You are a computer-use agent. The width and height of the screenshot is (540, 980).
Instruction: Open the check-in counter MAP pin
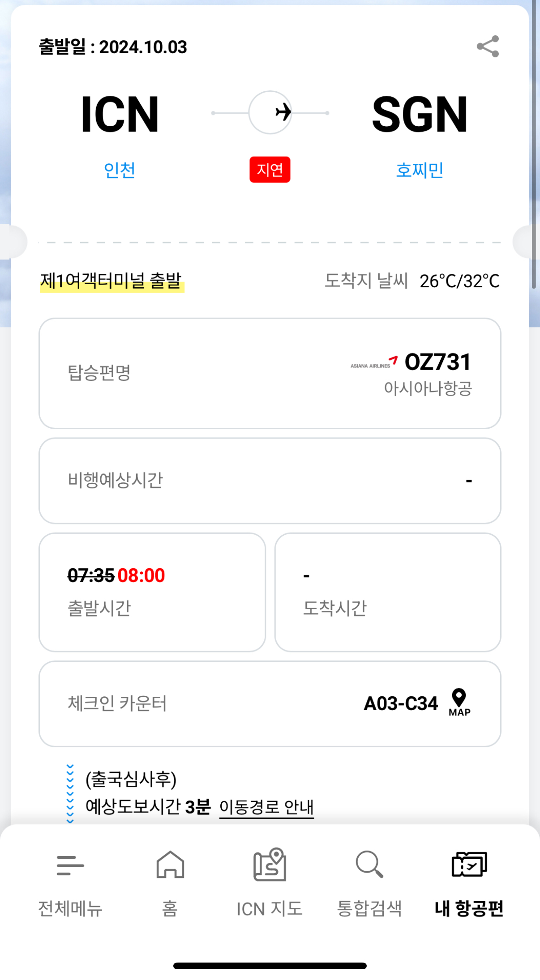coord(459,703)
